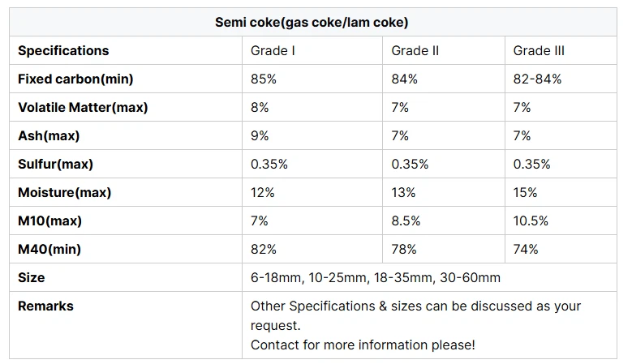Screen dimensions: 632x364
Task: Click the Contact for more information text
Action: (363, 345)
